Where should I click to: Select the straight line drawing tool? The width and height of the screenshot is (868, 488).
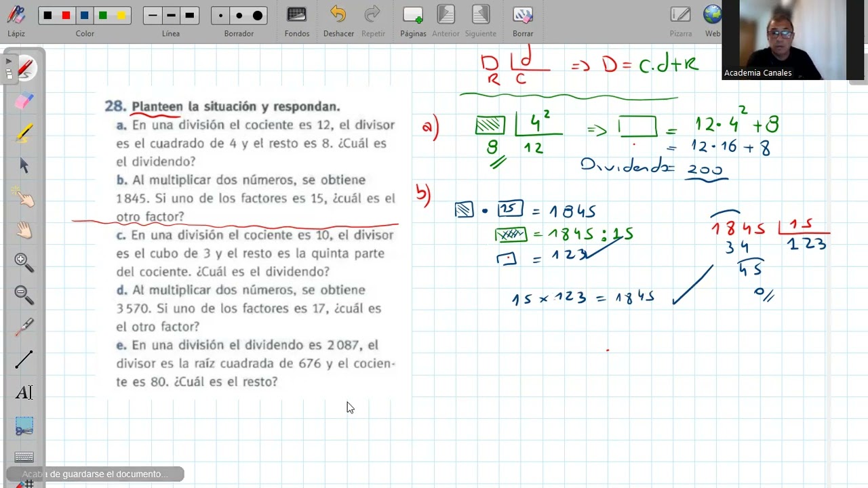click(x=24, y=360)
